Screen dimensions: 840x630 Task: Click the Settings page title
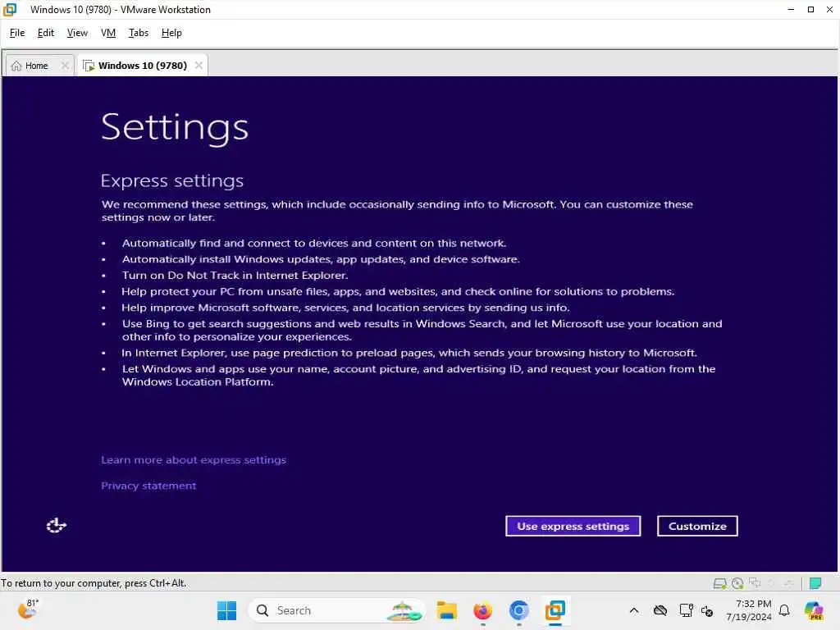[175, 127]
